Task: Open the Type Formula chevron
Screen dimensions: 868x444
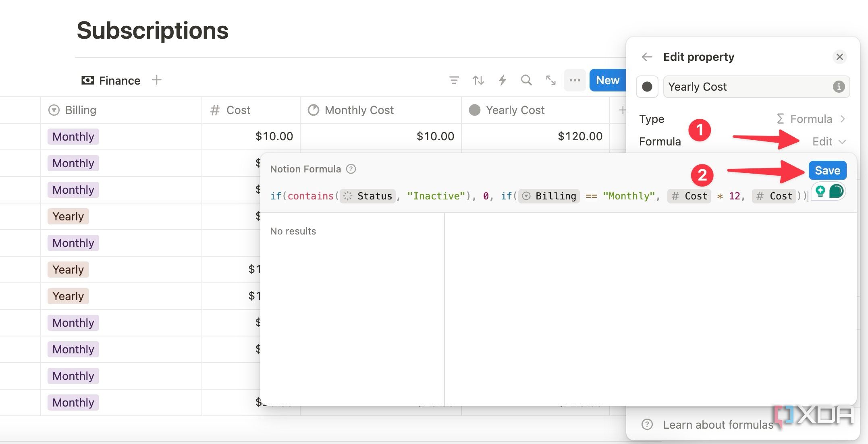Action: click(x=844, y=118)
